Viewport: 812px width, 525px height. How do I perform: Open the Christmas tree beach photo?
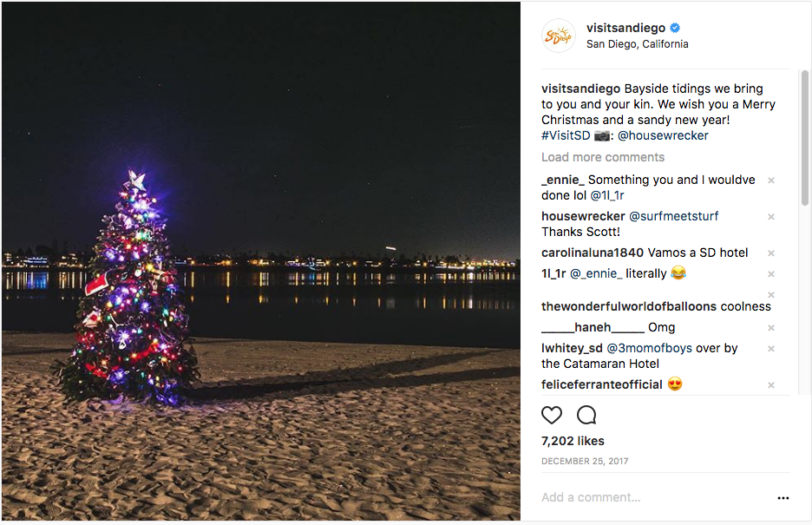[x=261, y=261]
